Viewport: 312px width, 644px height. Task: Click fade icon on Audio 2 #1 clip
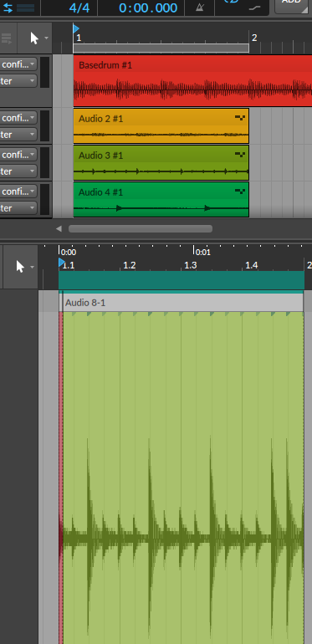240,117
